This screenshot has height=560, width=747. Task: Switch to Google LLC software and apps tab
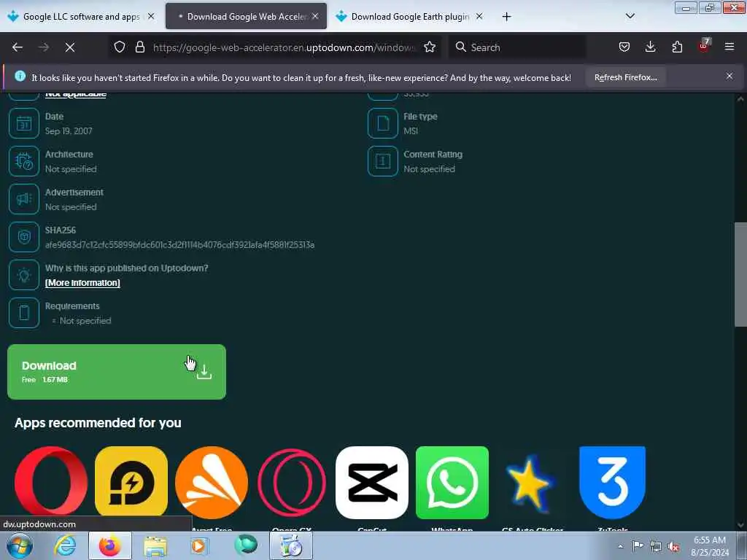click(81, 17)
